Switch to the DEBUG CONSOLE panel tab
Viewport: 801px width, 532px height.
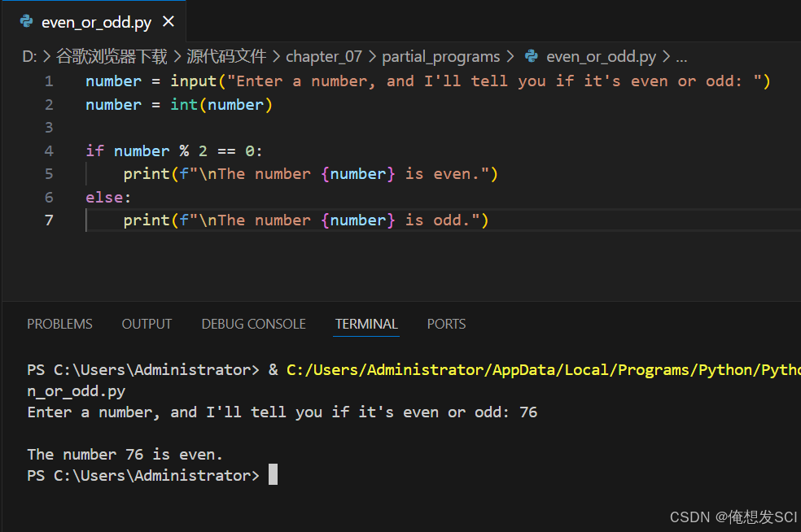click(x=253, y=324)
